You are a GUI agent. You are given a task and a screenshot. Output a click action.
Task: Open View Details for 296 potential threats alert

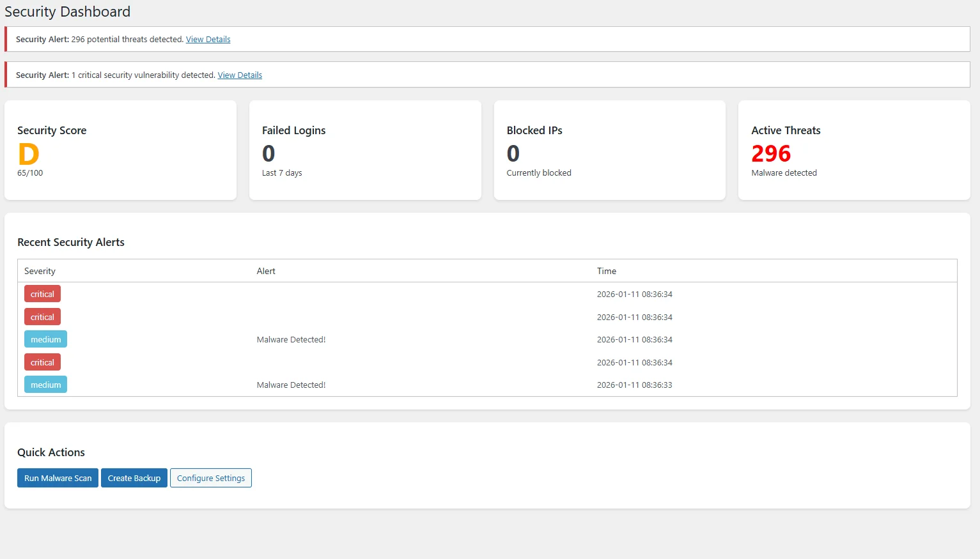point(208,39)
